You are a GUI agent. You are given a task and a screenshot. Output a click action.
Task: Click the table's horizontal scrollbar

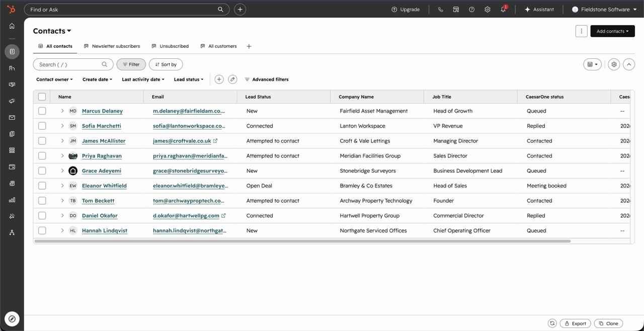coord(302,241)
